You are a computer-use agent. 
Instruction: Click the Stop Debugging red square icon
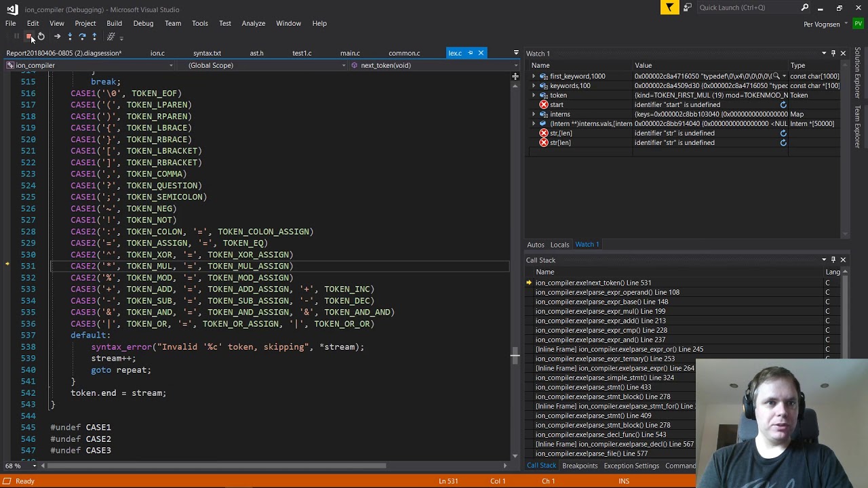28,37
